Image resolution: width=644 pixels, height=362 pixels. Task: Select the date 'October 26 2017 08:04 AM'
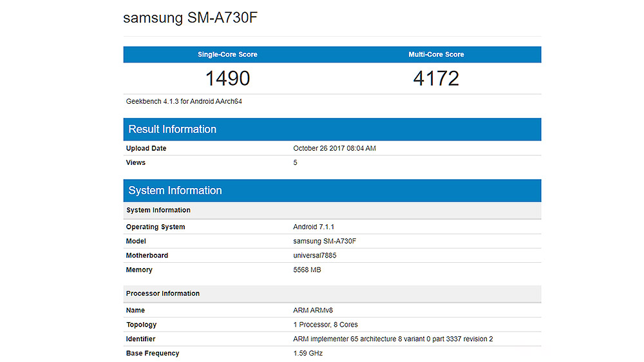tap(334, 148)
